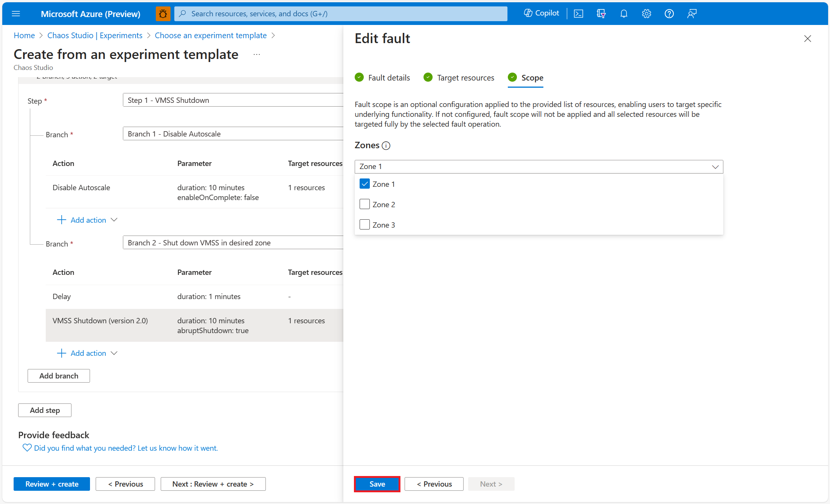Enable Zone 3 in the zones dropdown
The width and height of the screenshot is (830, 504).
(x=364, y=224)
